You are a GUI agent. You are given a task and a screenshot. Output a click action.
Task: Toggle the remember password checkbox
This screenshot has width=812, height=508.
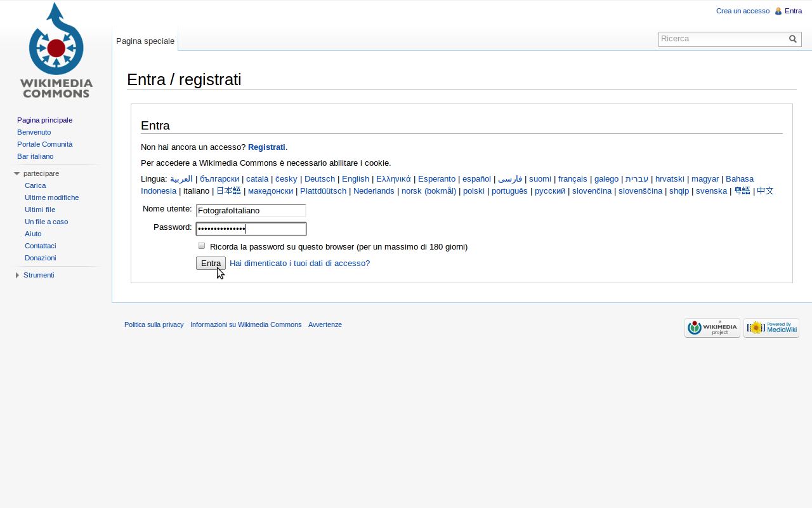pos(202,246)
